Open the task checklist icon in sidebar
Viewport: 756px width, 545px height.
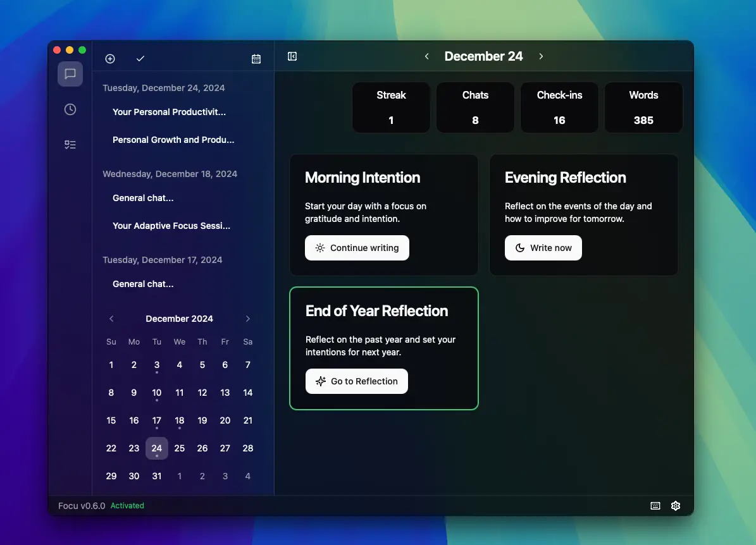[70, 145]
